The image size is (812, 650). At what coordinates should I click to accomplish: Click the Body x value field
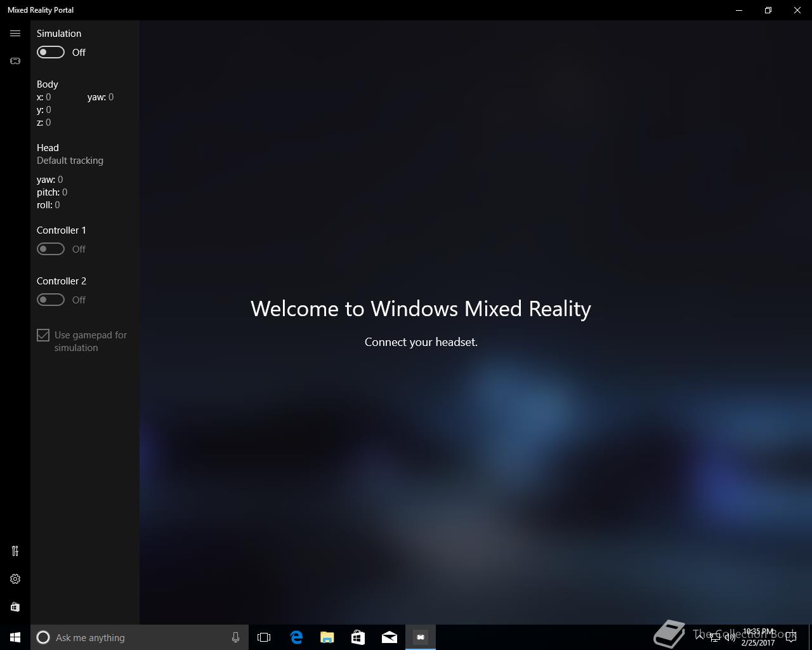[x=48, y=97]
